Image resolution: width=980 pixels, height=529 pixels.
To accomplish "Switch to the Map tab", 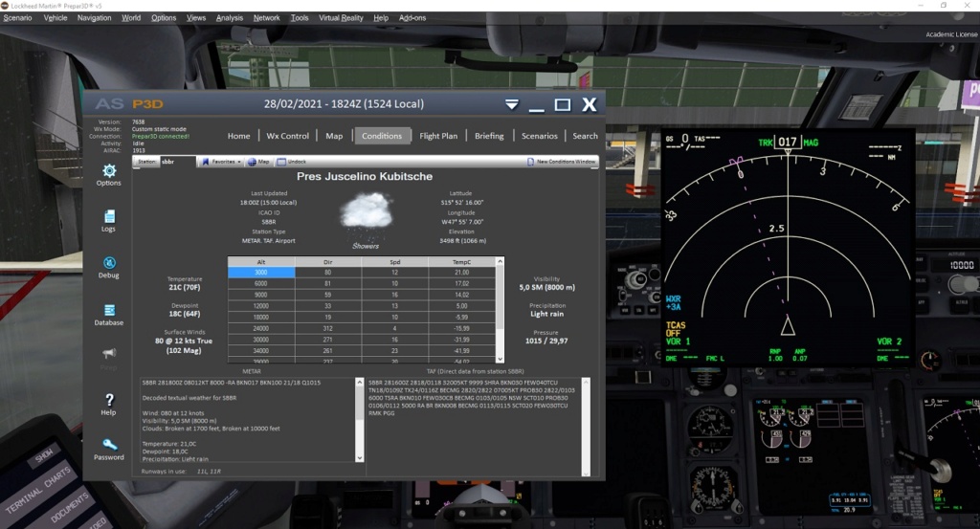I will point(334,136).
